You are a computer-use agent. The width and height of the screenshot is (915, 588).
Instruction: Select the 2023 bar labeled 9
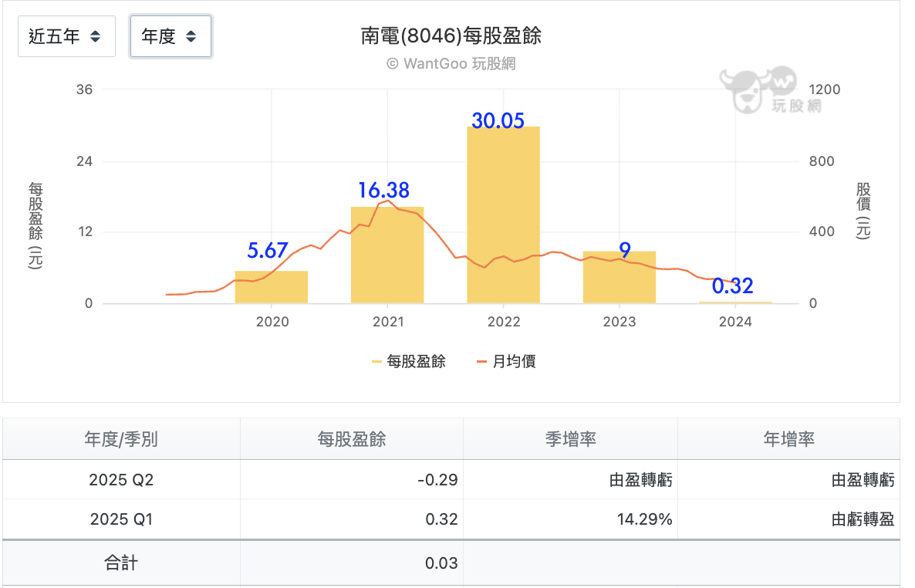620,277
